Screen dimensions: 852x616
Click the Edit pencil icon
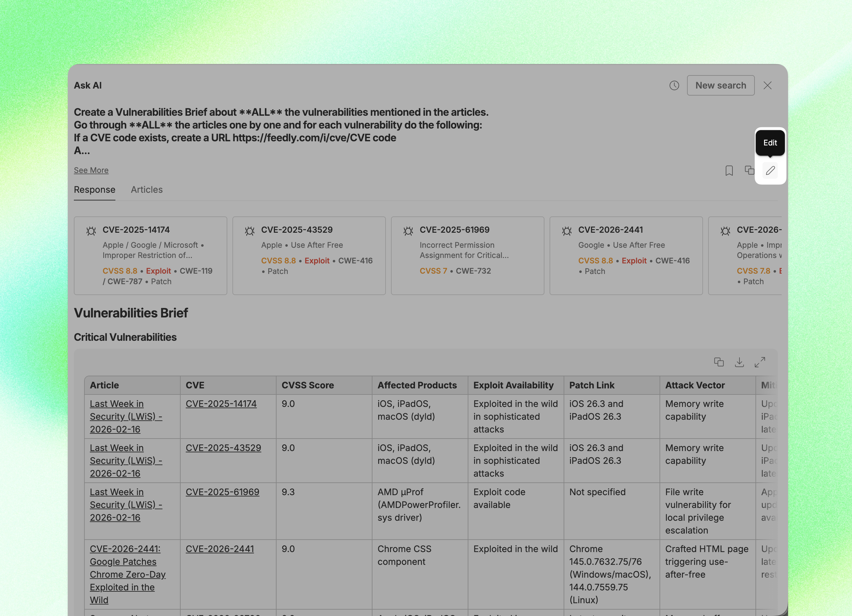(x=770, y=170)
